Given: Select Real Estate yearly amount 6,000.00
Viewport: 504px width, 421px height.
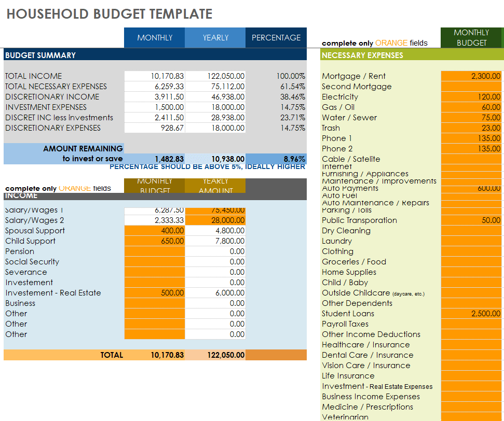Looking at the screenshot, I should pos(215,293).
